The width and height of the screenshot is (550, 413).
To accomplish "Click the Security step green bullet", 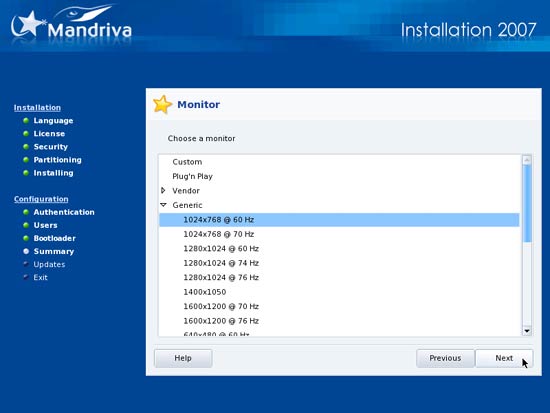I will tap(26, 147).
